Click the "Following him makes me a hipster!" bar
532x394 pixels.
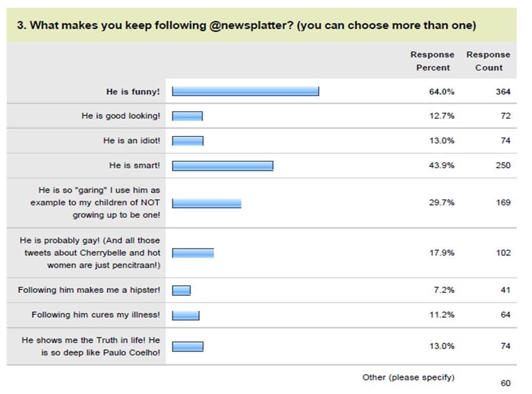point(181,290)
